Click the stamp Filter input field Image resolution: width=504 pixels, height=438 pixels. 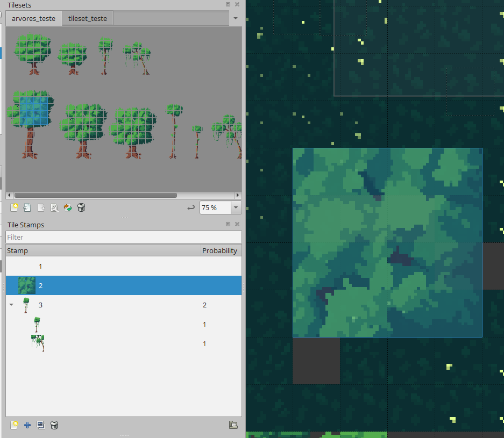point(123,237)
